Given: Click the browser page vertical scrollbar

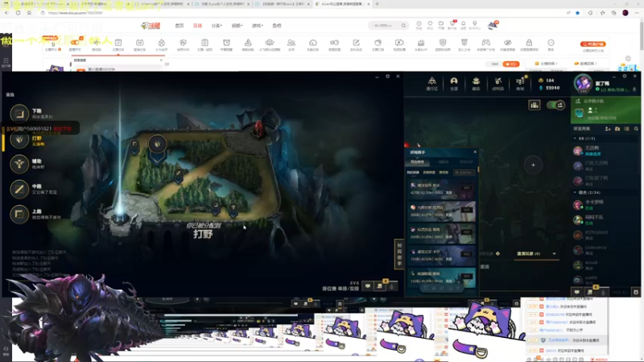Looking at the screenshot, I should (641, 36).
